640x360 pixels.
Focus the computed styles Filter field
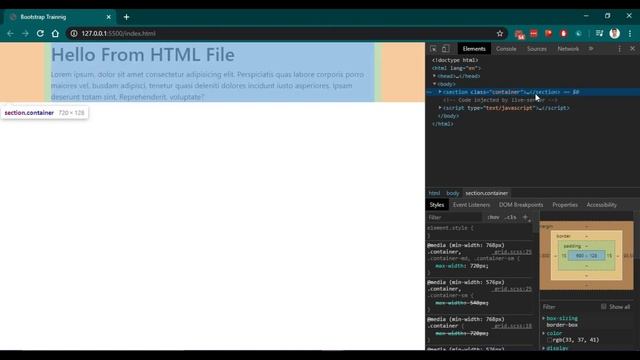pos(569,307)
